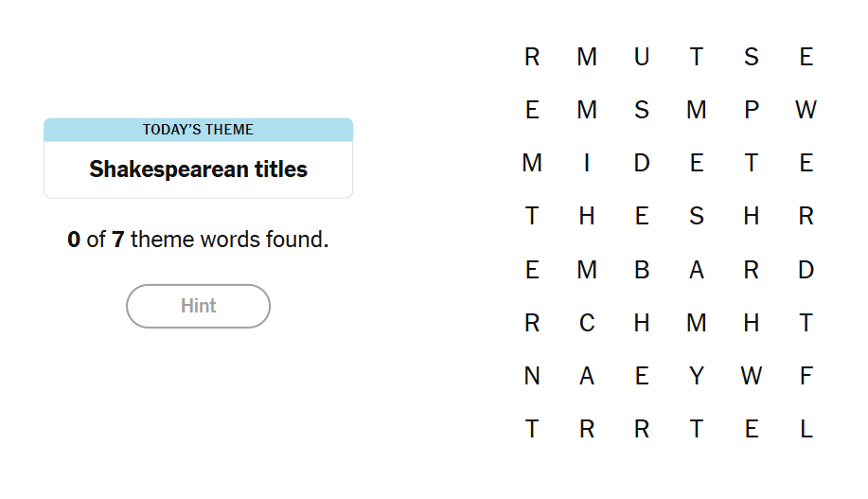Image resolution: width=868 pixels, height=499 pixels.
Task: Select the letter F tile
Action: click(806, 376)
